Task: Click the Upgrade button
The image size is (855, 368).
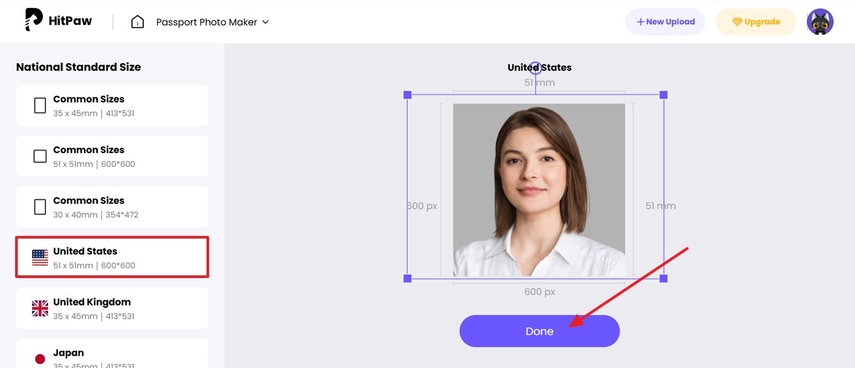Action: [756, 22]
